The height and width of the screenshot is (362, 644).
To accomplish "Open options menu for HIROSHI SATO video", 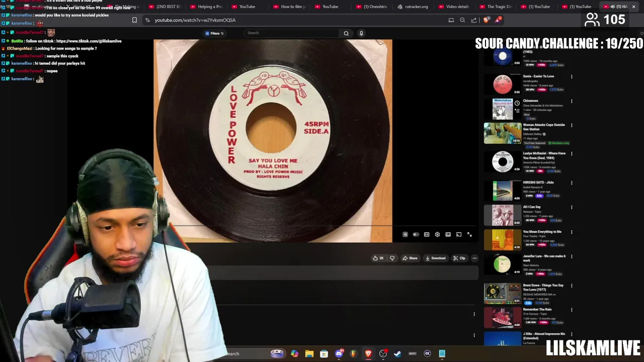I will tap(572, 183).
